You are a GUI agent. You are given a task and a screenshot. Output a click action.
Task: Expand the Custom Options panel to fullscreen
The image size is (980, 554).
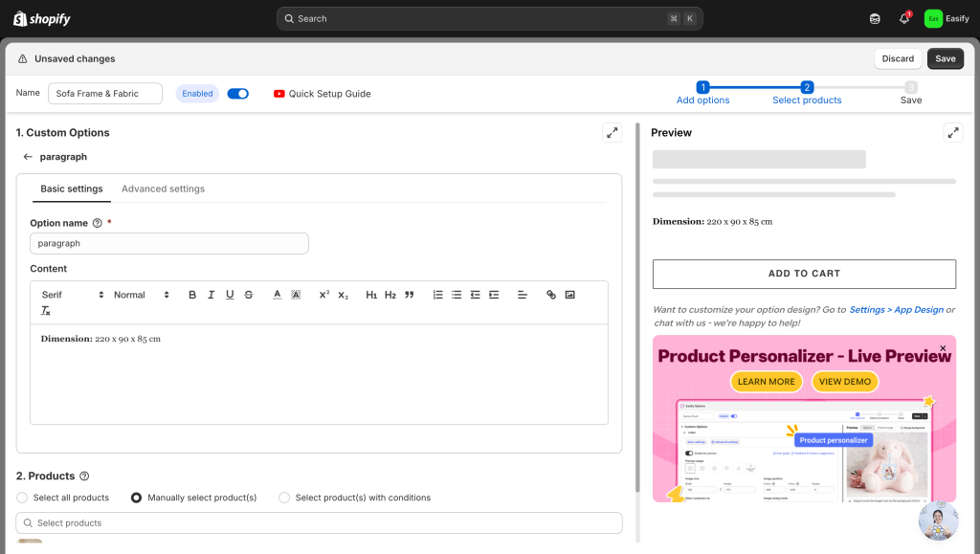[x=612, y=133]
